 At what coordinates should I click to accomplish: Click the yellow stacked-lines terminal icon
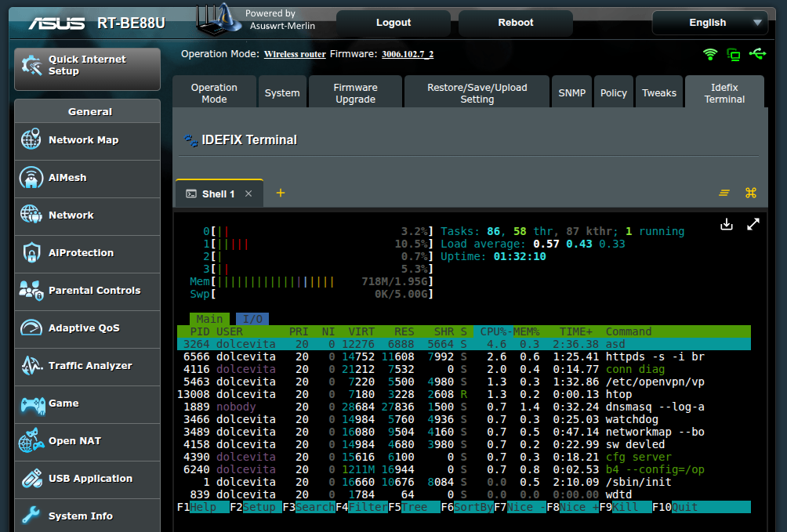click(x=724, y=194)
